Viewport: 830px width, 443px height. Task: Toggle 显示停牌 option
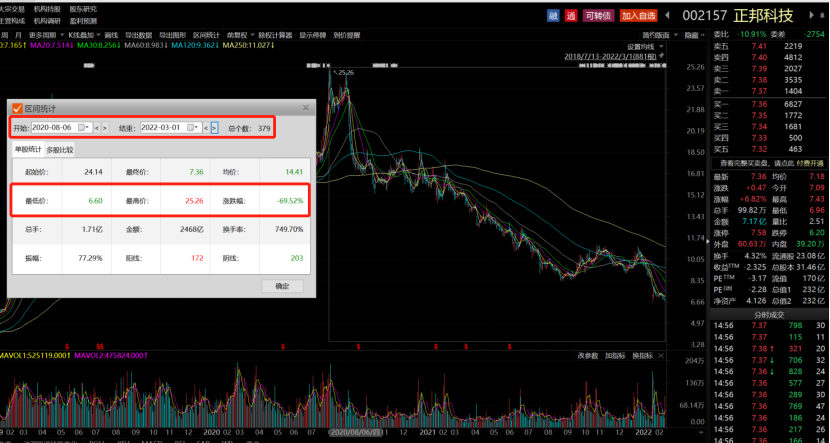[x=313, y=35]
